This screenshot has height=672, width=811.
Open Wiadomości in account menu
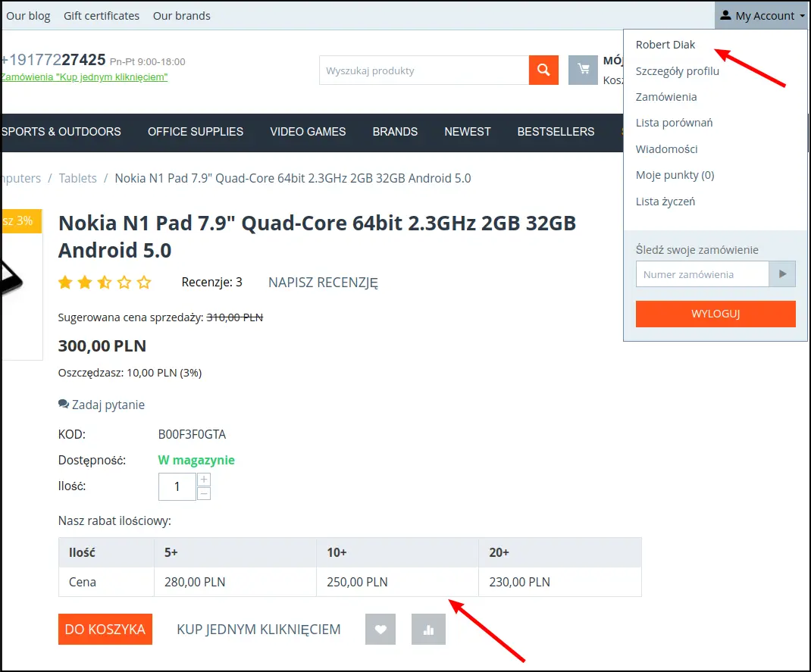(666, 149)
